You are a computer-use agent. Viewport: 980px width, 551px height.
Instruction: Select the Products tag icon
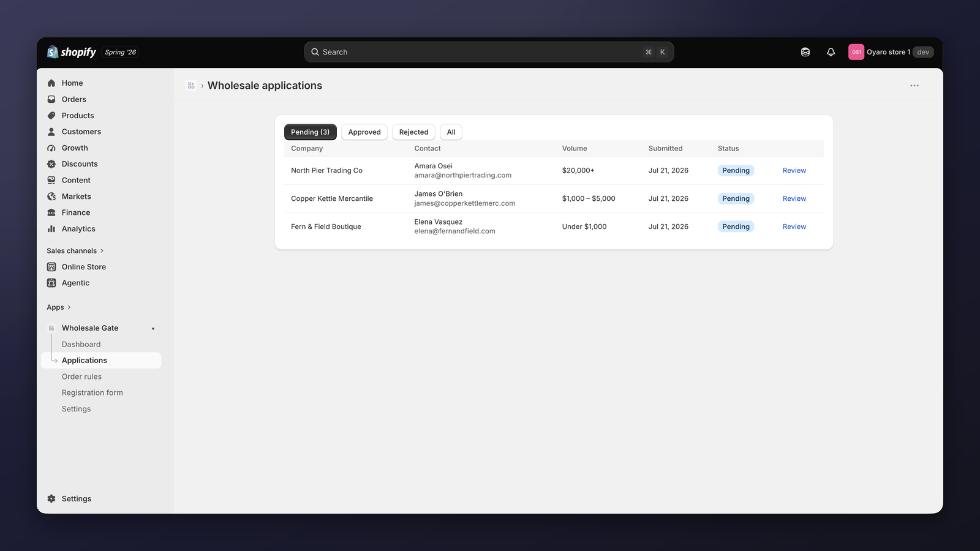[x=51, y=116]
